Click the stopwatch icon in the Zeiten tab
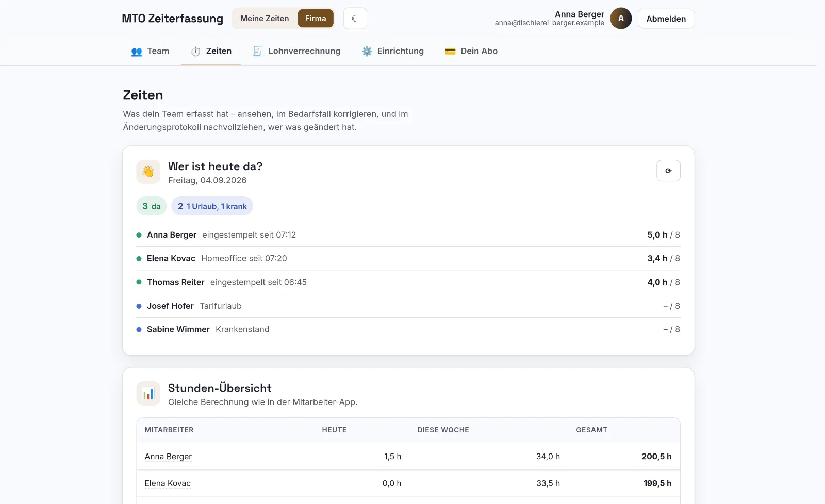This screenshot has width=825, height=504. pyautogui.click(x=196, y=52)
